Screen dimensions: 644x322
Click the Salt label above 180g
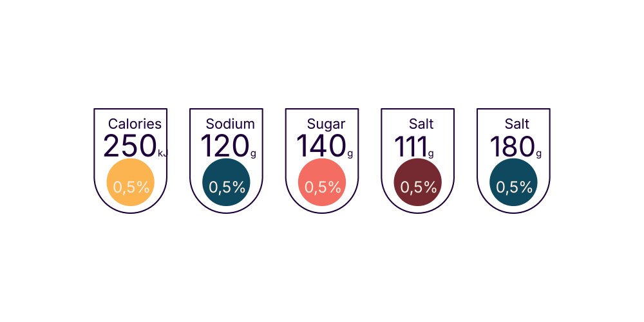[x=517, y=124]
